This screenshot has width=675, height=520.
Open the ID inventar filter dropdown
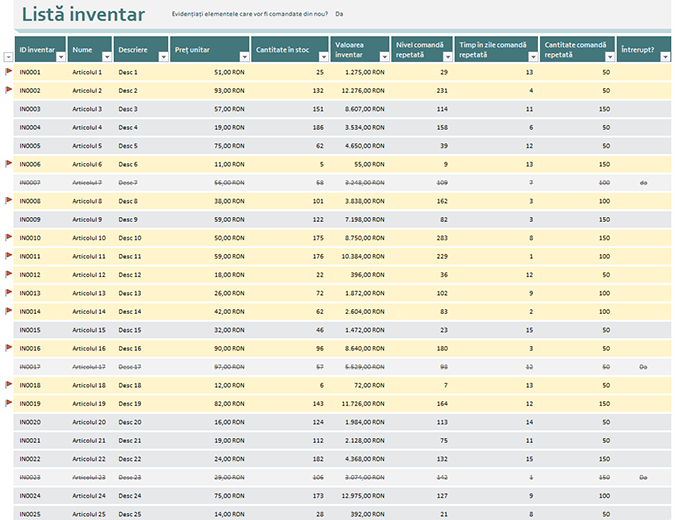point(61,57)
